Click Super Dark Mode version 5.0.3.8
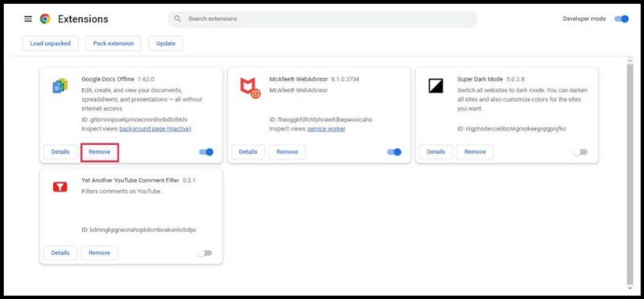This screenshot has width=644, height=299. click(x=515, y=79)
